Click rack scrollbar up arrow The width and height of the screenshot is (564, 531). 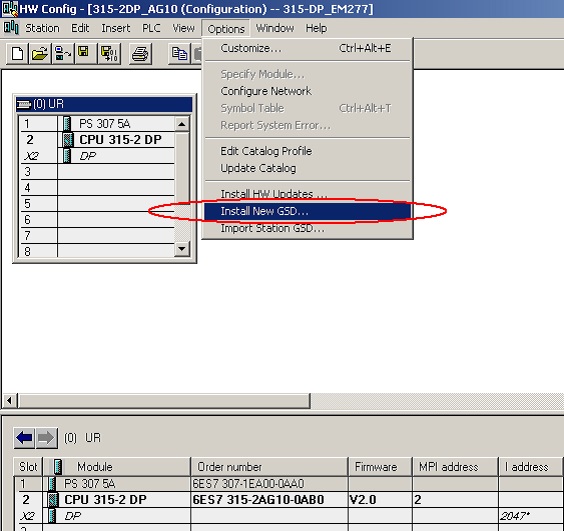(x=182, y=124)
